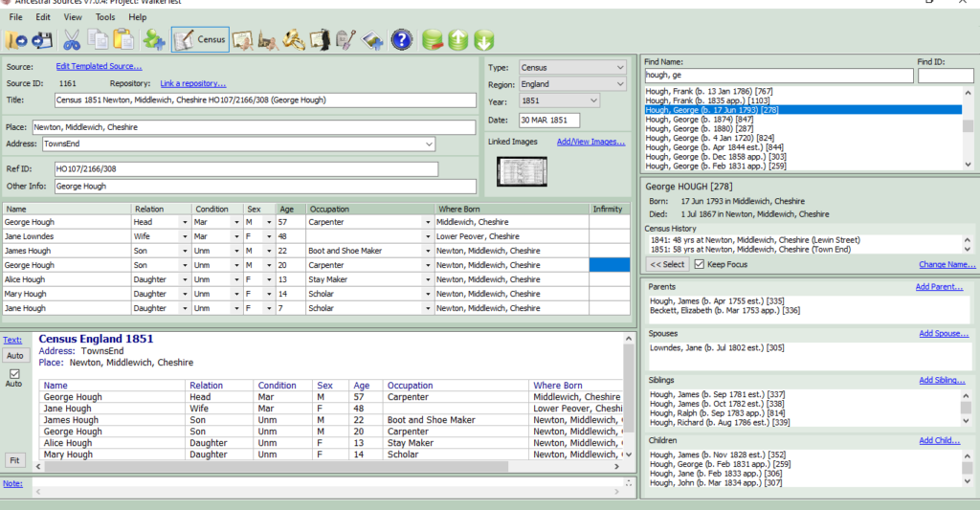
Task: Open the Tools menu
Action: pos(105,17)
